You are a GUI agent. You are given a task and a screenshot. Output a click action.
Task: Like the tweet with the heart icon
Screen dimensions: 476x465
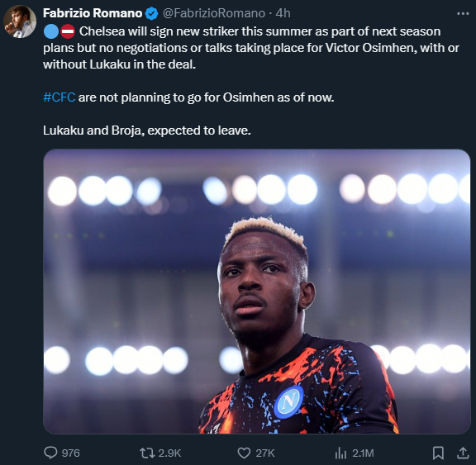pos(244,453)
